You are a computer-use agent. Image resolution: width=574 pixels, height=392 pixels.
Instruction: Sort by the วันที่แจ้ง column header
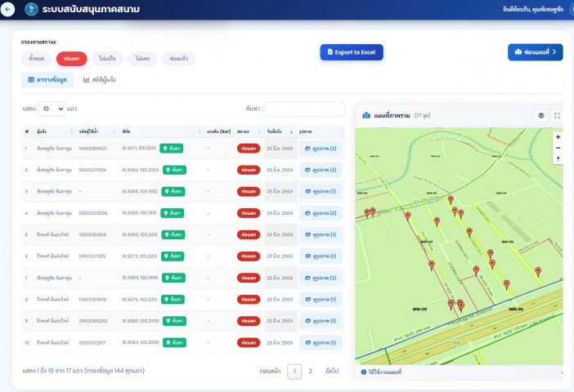click(x=278, y=131)
